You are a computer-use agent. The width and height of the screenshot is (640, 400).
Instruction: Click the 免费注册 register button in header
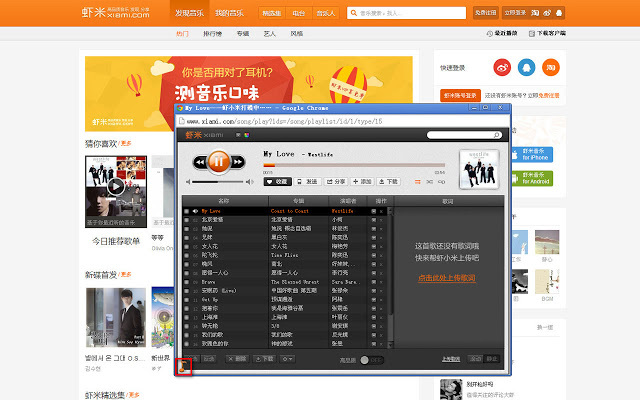pyautogui.click(x=486, y=13)
